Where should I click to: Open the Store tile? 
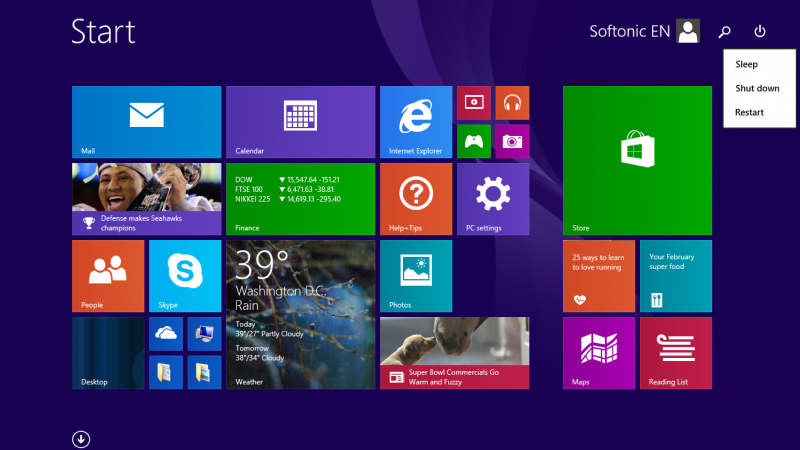pyautogui.click(x=637, y=160)
